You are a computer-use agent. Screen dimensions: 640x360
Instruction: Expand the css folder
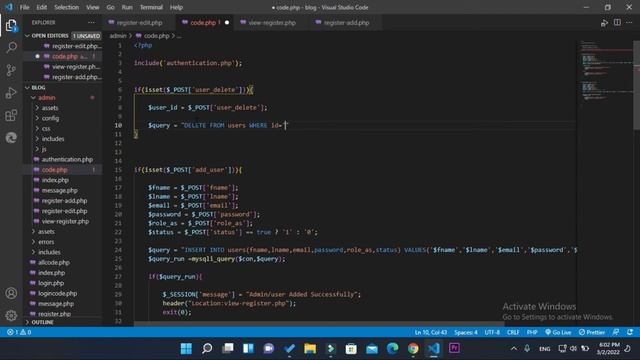(x=46, y=129)
